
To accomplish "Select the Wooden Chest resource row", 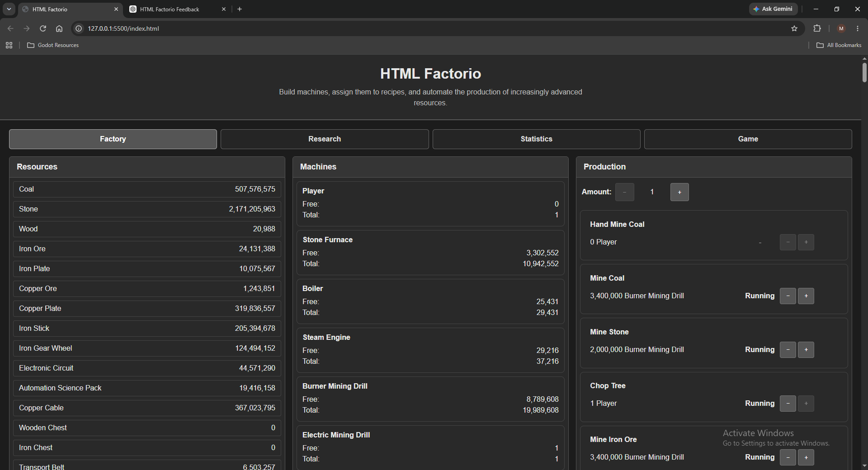I will 147,428.
